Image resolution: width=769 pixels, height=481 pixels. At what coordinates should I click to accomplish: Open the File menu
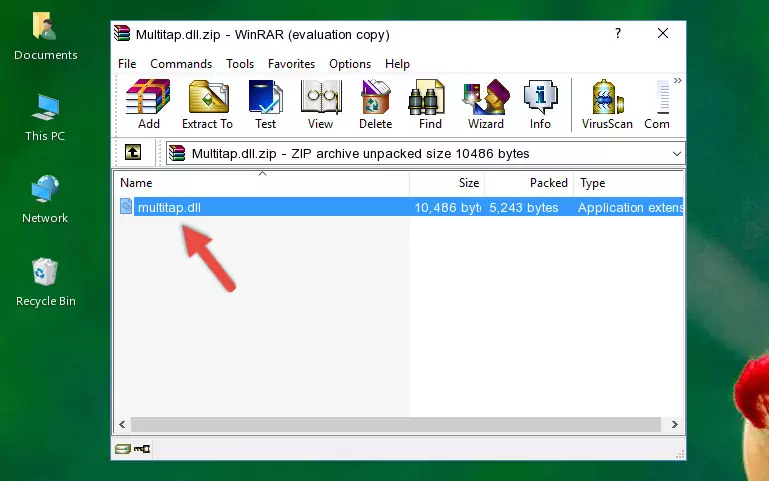127,64
